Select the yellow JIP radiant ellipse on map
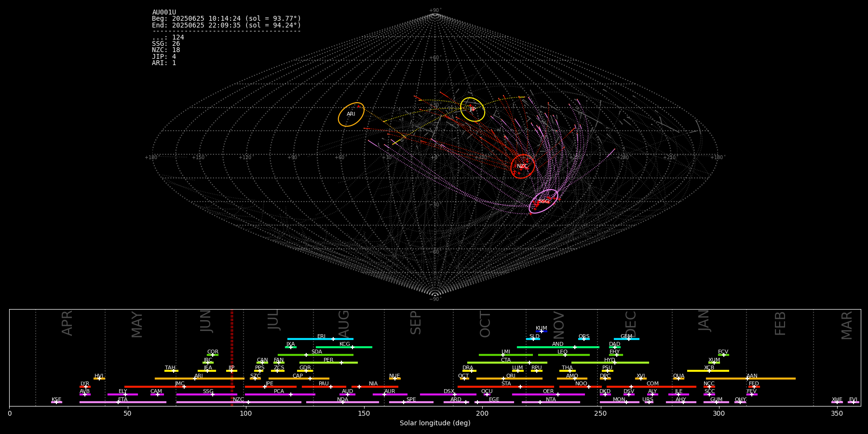The width and height of the screenshot is (868, 434). click(473, 109)
